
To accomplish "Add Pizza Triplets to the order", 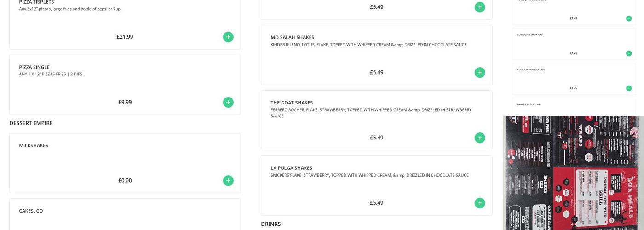I will [228, 37].
